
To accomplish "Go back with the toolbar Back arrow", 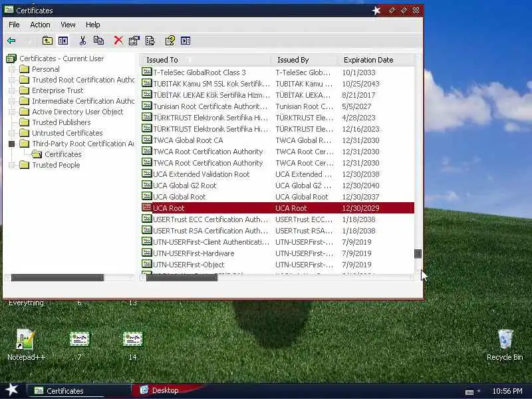I will [x=11, y=41].
